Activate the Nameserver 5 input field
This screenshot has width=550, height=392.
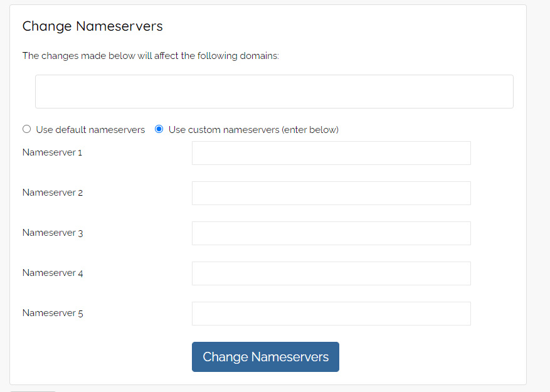click(331, 314)
